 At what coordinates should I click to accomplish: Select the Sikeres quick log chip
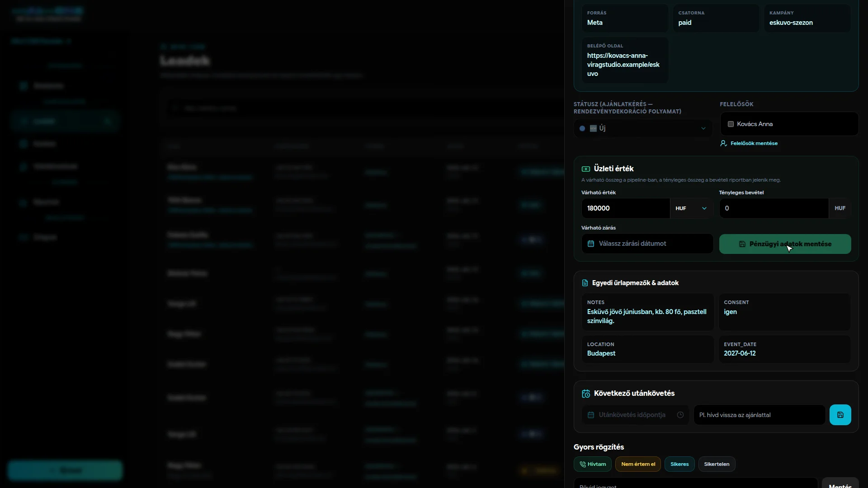(679, 464)
